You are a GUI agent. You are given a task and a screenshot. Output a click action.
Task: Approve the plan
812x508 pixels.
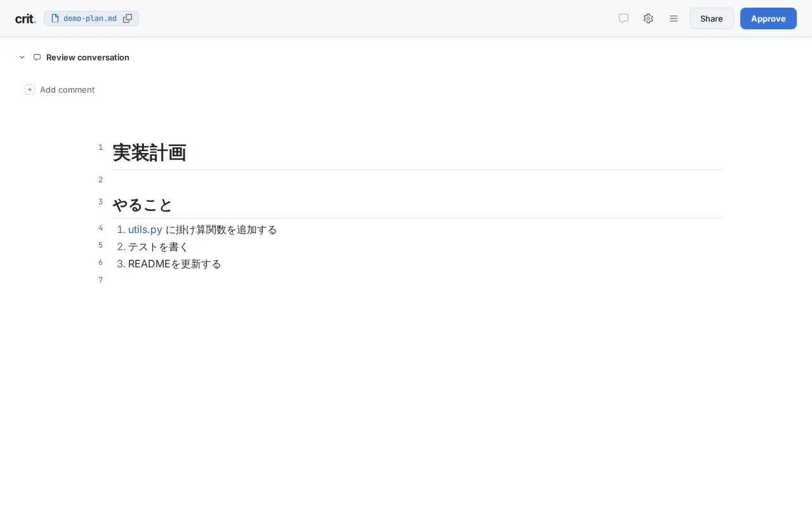tap(768, 18)
